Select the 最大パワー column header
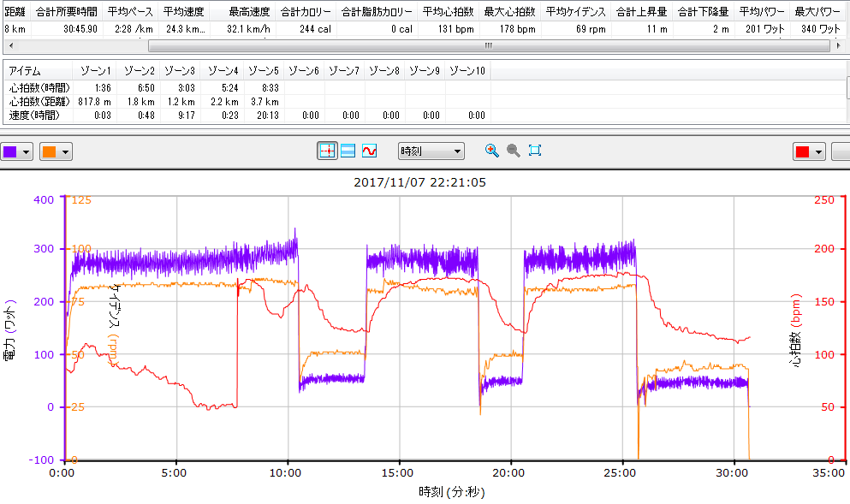Image resolution: width=850 pixels, height=504 pixels. (817, 11)
